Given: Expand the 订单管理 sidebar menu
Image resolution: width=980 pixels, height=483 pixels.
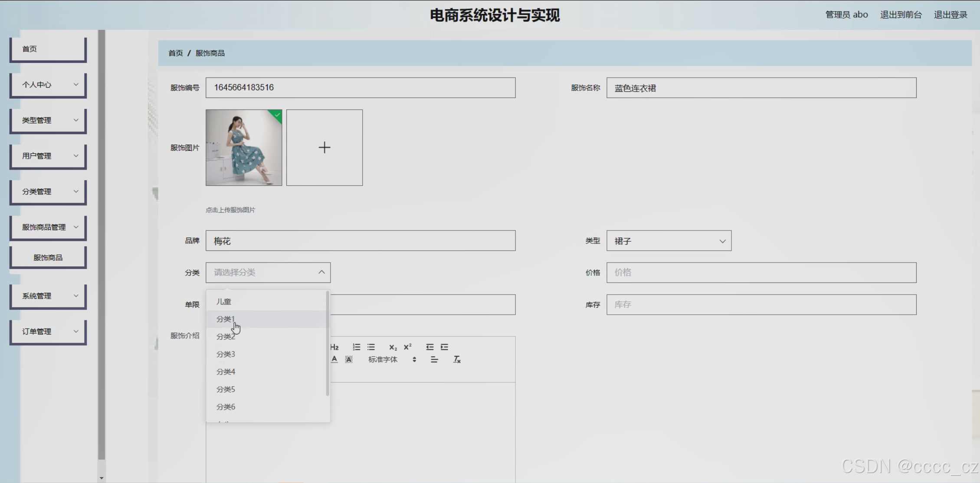Looking at the screenshot, I should pyautogui.click(x=48, y=332).
